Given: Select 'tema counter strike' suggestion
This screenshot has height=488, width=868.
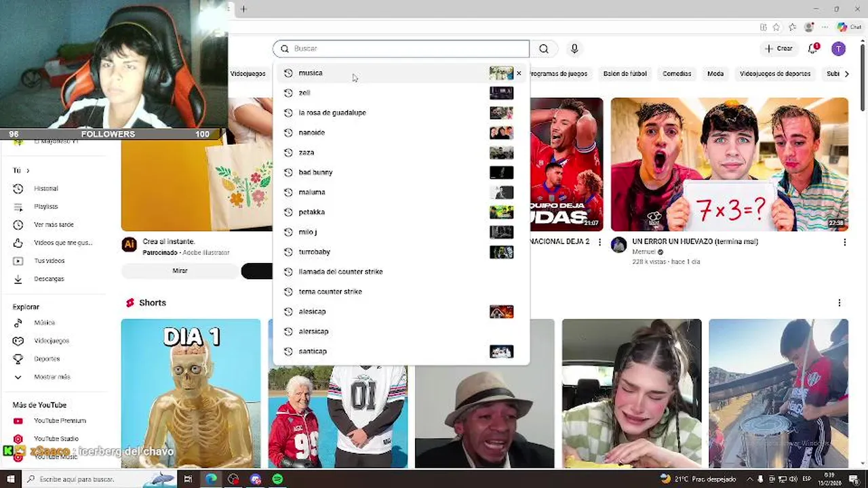Looking at the screenshot, I should (x=401, y=291).
